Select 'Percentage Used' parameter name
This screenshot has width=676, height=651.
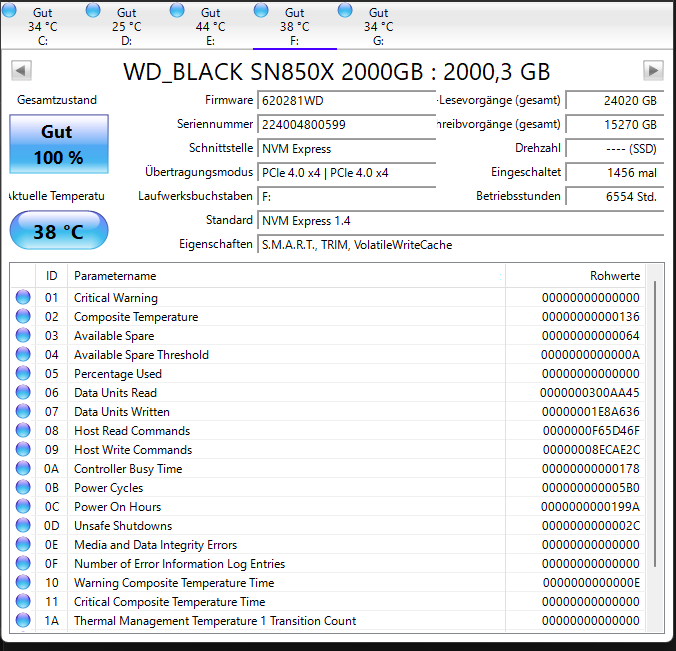(118, 374)
